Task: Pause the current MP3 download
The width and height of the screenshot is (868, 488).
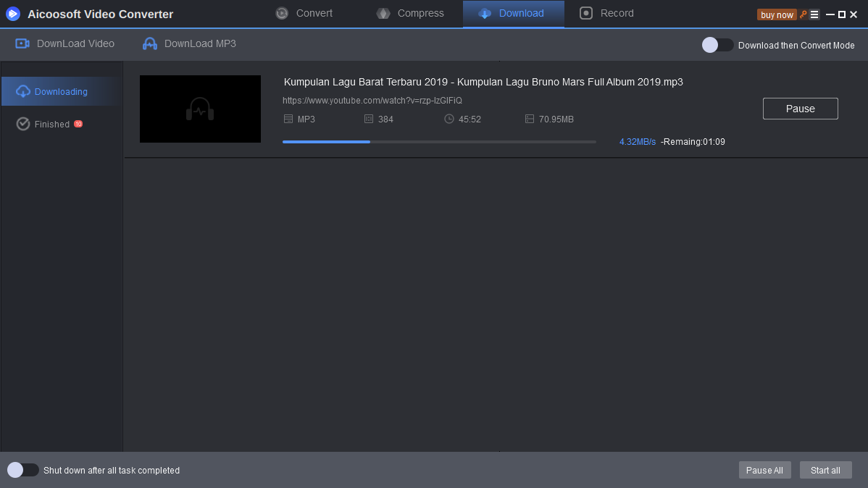Action: (x=800, y=109)
